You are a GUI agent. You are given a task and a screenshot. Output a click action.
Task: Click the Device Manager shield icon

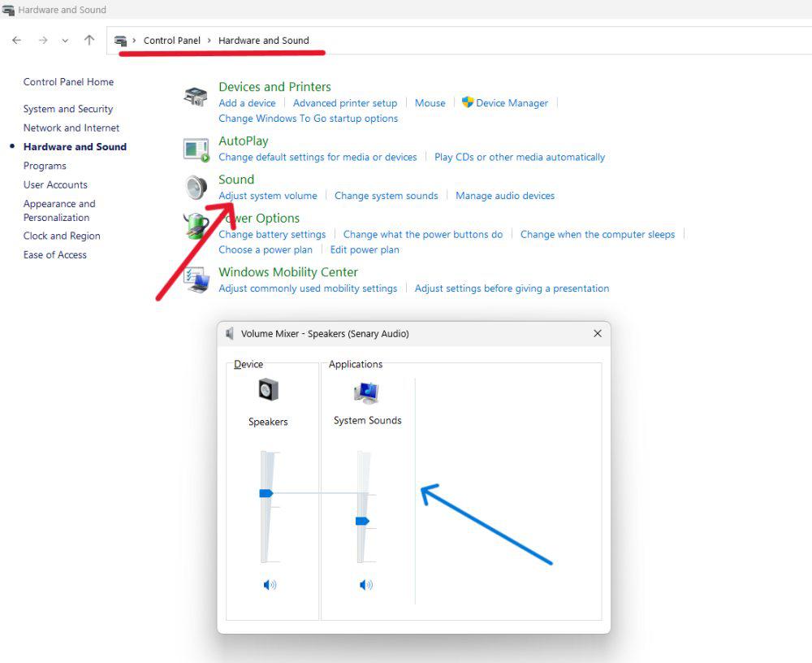pos(468,102)
